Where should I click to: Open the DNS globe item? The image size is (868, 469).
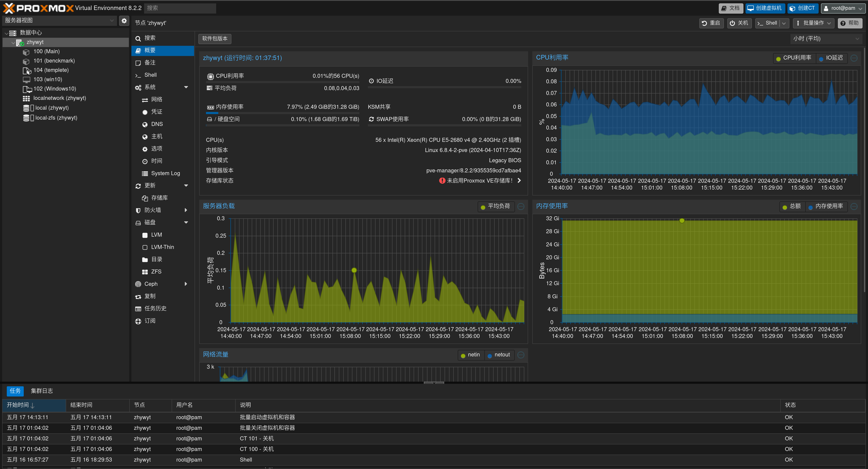coord(157,124)
